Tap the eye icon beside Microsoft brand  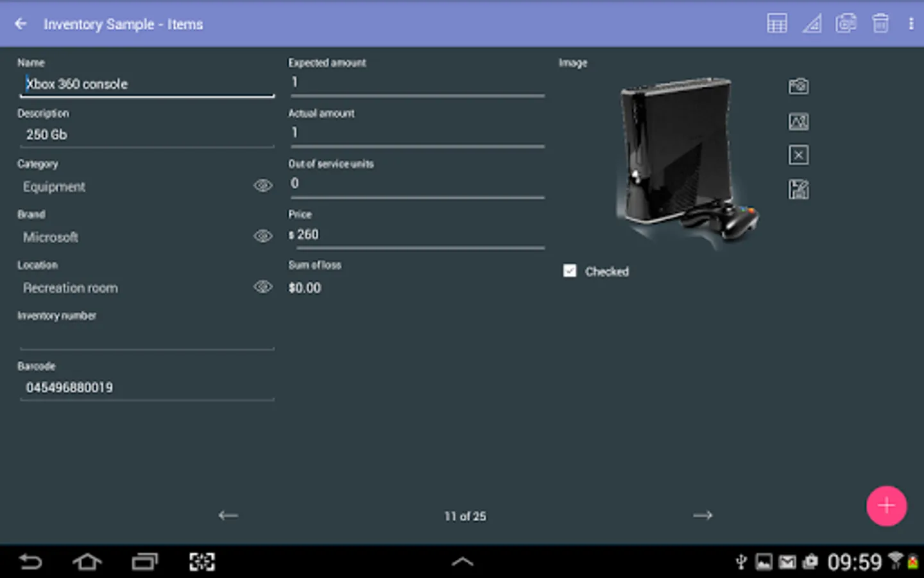point(263,236)
